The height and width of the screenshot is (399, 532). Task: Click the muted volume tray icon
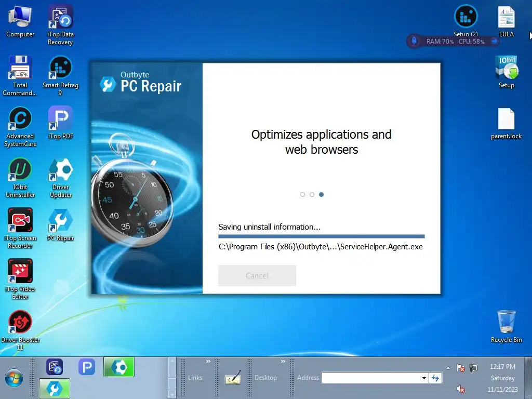click(461, 389)
